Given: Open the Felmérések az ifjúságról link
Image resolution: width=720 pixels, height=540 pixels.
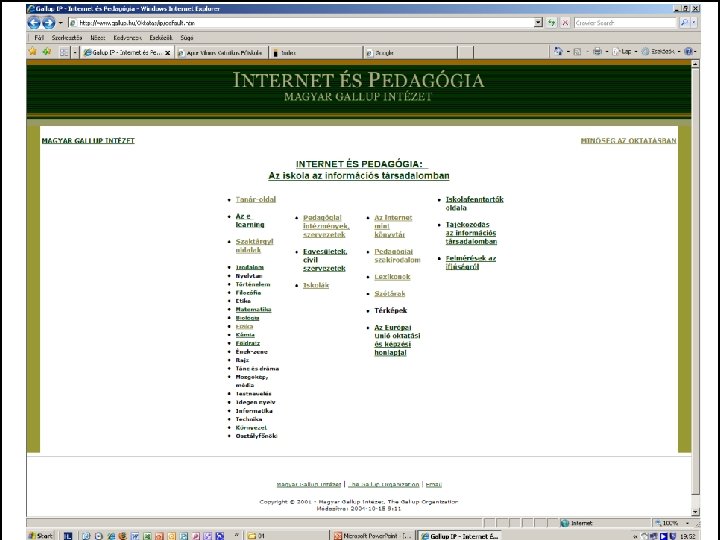Looking at the screenshot, I should tap(471, 262).
